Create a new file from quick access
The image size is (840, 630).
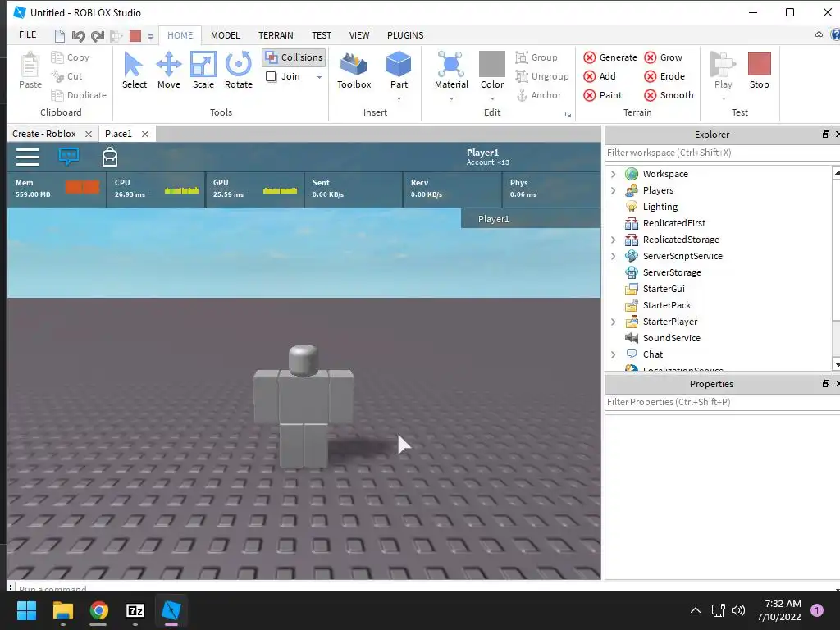[x=59, y=36]
